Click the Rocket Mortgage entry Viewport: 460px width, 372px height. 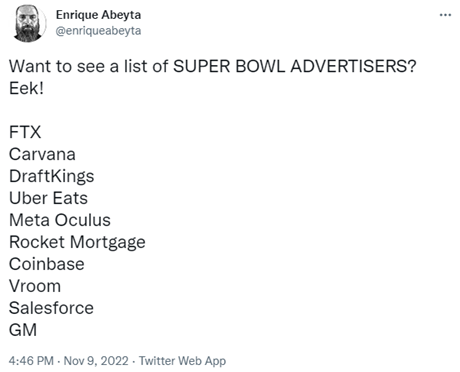(77, 242)
